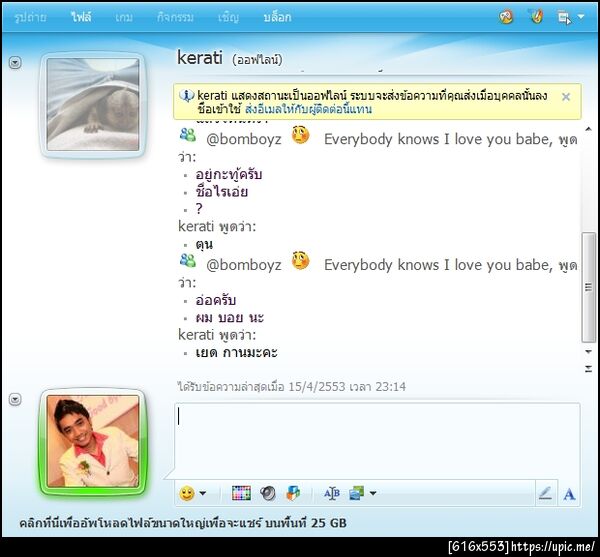
Task: Click the upload large files 25 GB link
Action: point(183,523)
